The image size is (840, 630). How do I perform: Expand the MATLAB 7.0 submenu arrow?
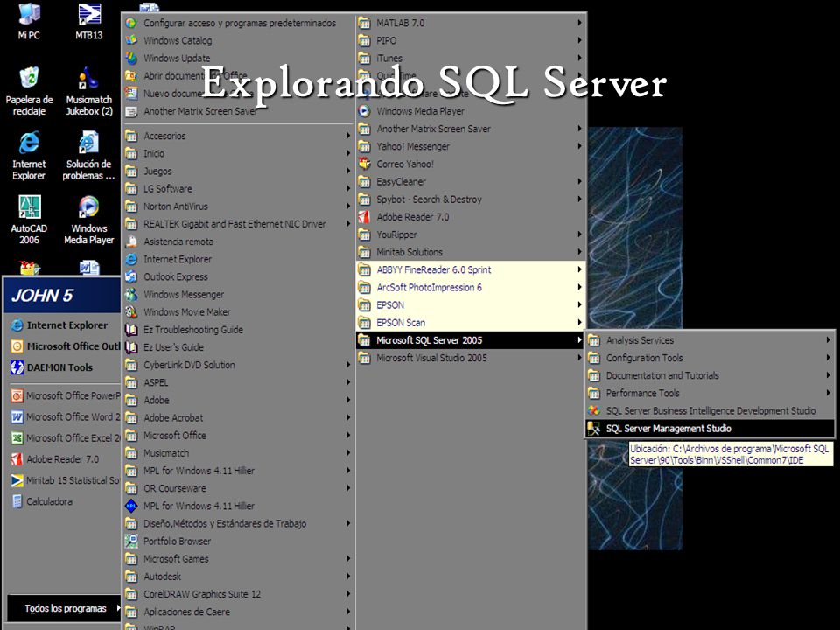coord(579,23)
